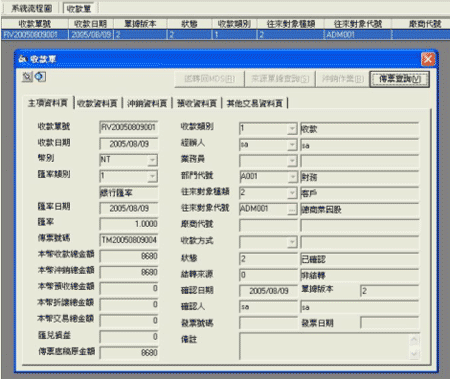450x379 pixels.
Task: Click the 本幣沖銷總金額 field
Action: point(129,272)
